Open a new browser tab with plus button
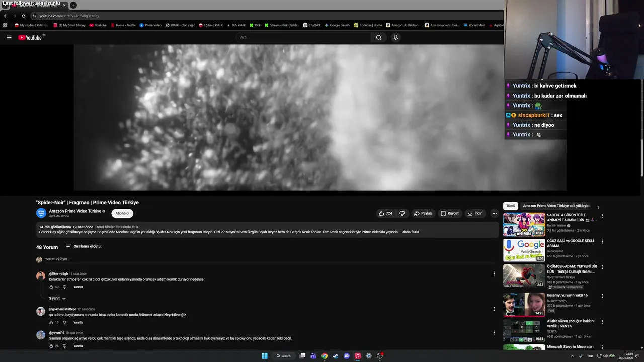 pos(73,5)
